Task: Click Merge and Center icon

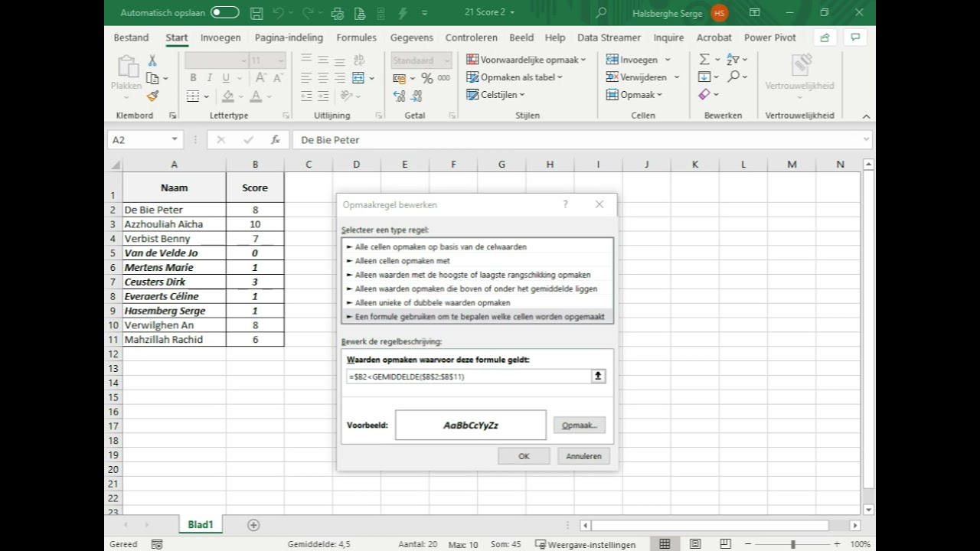Action: pos(358,78)
